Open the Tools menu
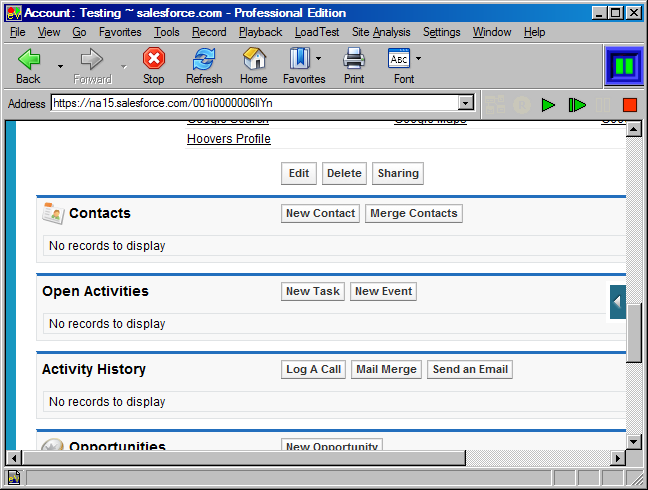The height and width of the screenshot is (490, 648). 167,32
